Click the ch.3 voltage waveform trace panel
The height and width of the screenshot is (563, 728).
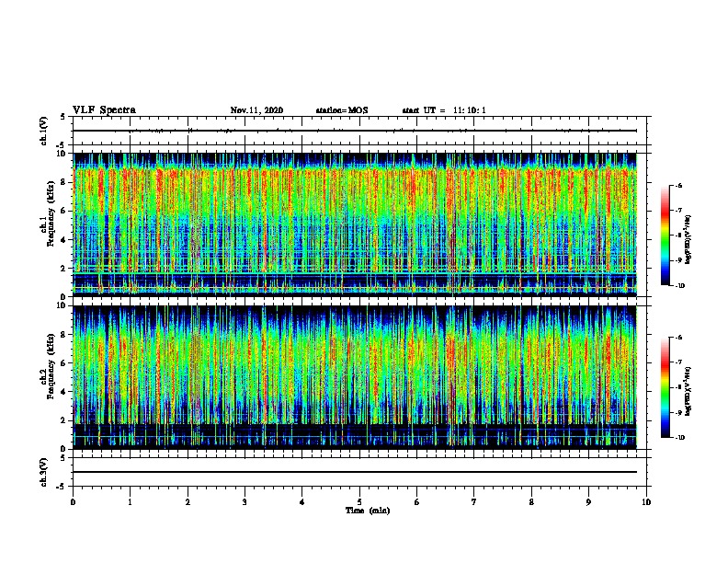click(359, 472)
